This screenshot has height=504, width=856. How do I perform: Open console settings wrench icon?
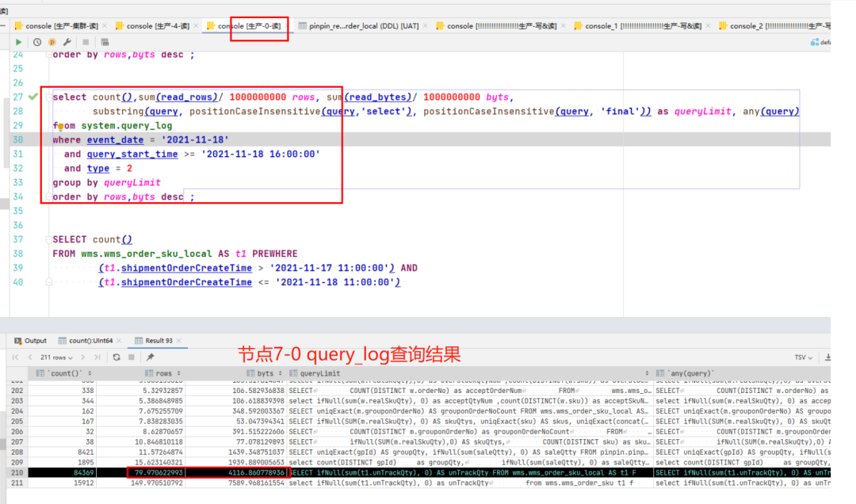(x=67, y=42)
